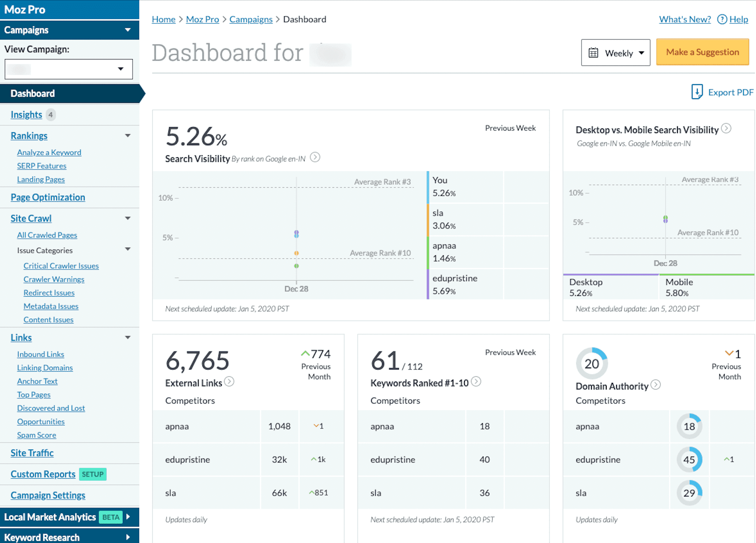Click the Domain Authority donut chart showing 20
Screen dimensions: 756x543
pos(591,364)
